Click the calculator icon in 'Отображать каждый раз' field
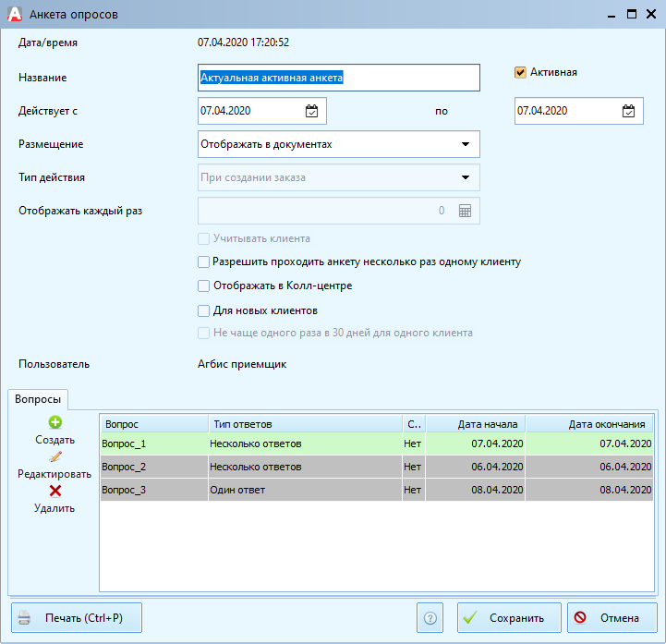 [465, 211]
